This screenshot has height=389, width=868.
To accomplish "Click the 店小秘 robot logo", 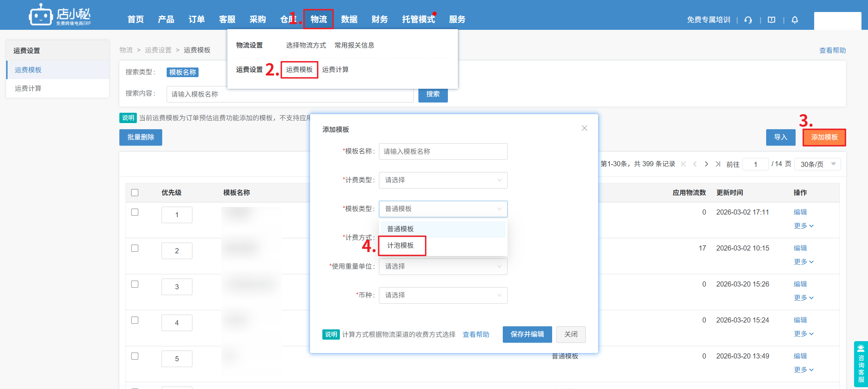I will click(41, 15).
